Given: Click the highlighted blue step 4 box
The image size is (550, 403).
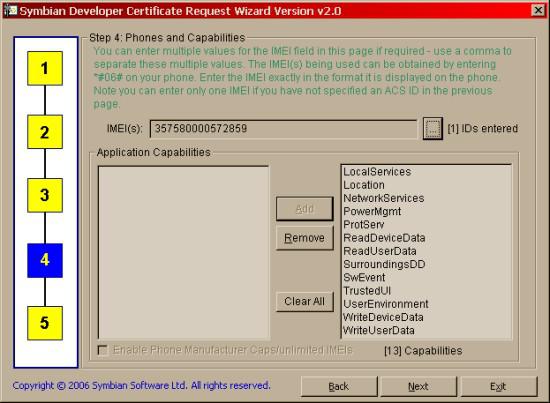Looking at the screenshot, I should 45,260.
